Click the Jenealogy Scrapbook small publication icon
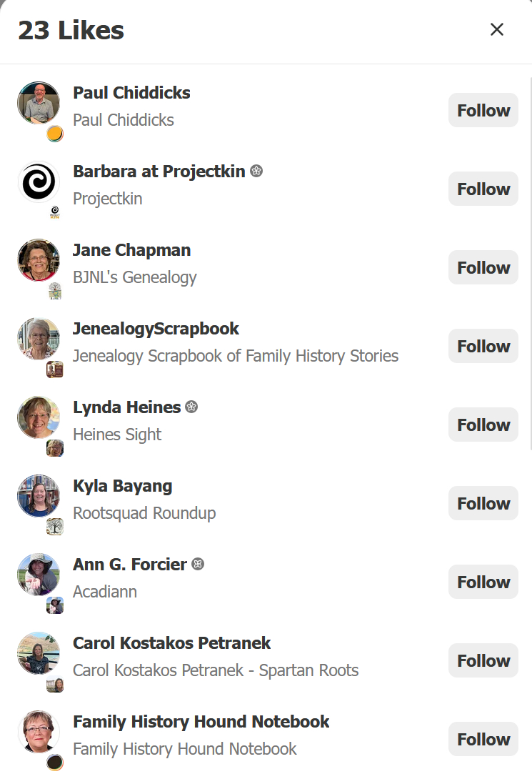The height and width of the screenshot is (774, 532). tap(55, 369)
